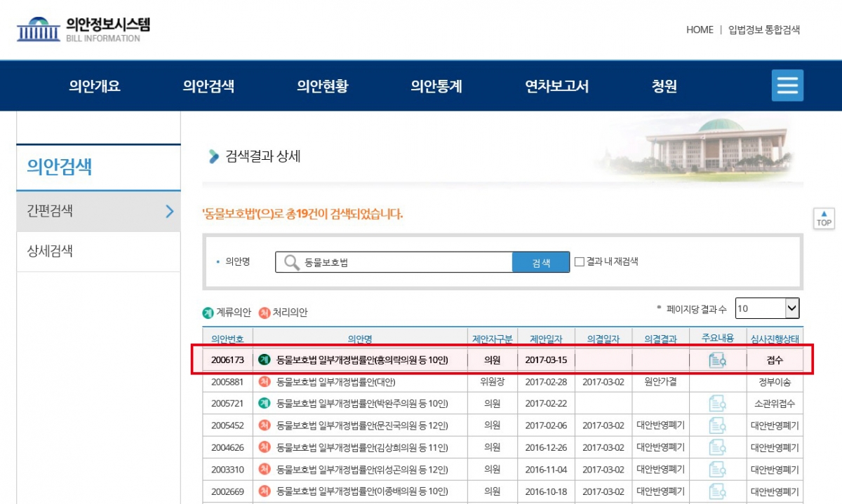Click the 위원장 proposer cell

(x=492, y=382)
